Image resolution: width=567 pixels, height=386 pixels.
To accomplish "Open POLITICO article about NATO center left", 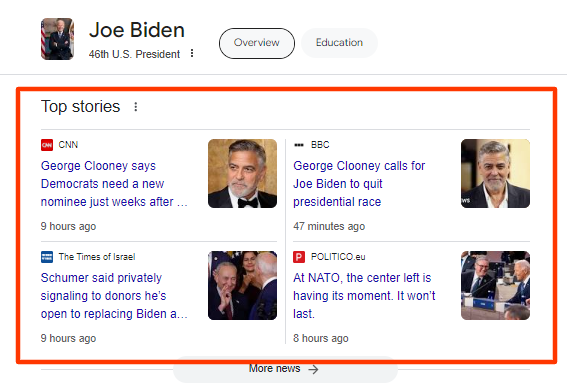I will pos(364,296).
